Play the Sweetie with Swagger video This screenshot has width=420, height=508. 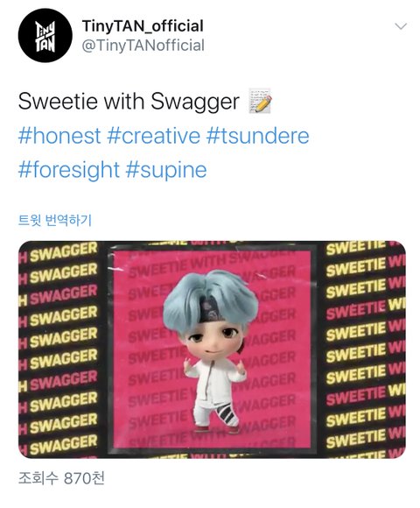tap(212, 349)
